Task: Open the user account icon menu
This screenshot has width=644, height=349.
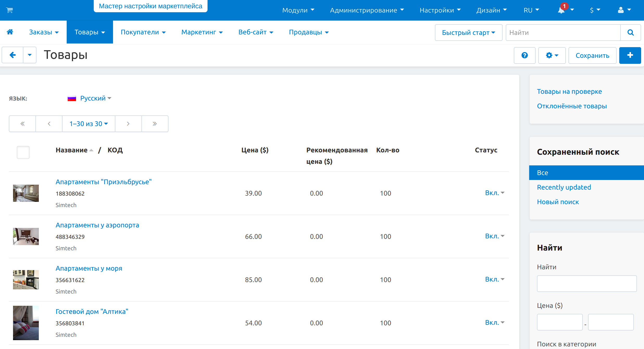Action: [x=624, y=10]
